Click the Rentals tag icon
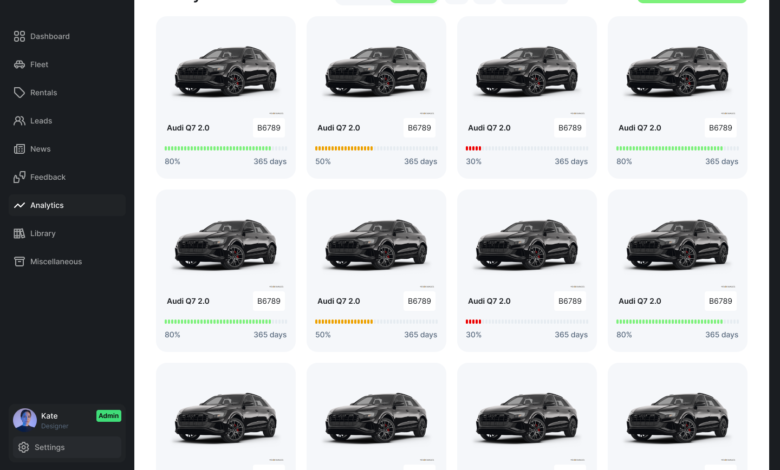780x470 pixels. coord(20,93)
